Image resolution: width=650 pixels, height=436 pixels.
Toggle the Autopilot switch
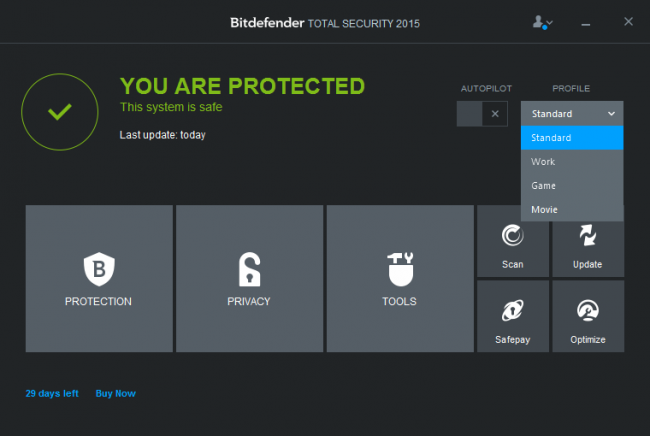[x=483, y=114]
